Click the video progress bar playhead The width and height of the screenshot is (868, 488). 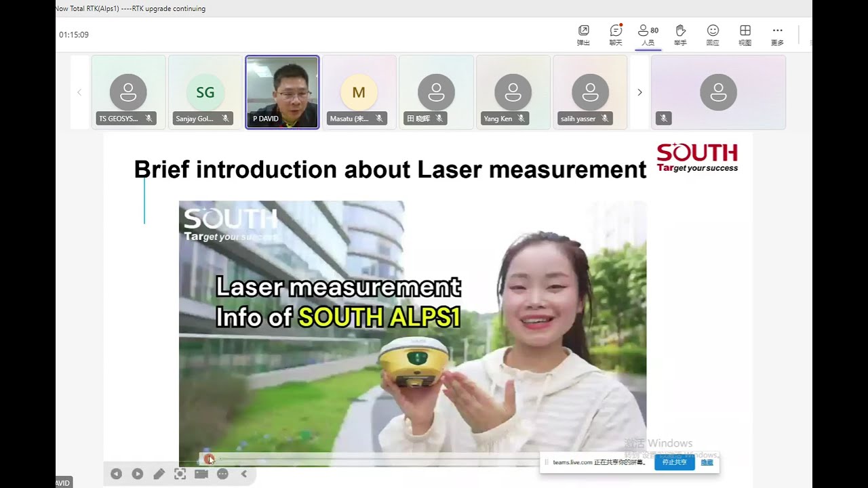coord(210,459)
